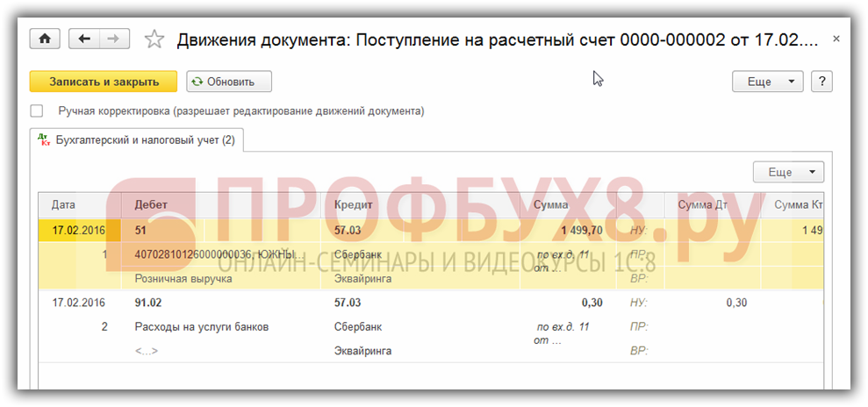Viewport: 868px width, 407px height.
Task: Close the document movements window
Action: pos(836,39)
